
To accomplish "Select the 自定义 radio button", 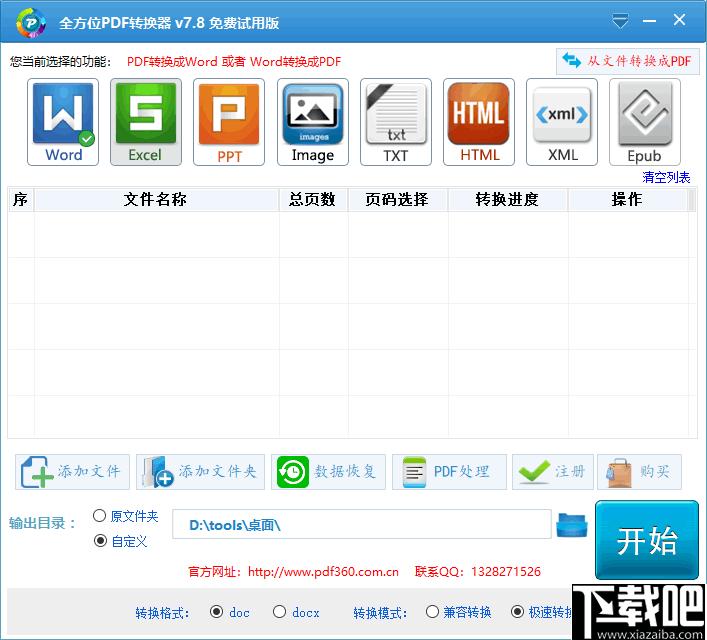I will (x=100, y=540).
